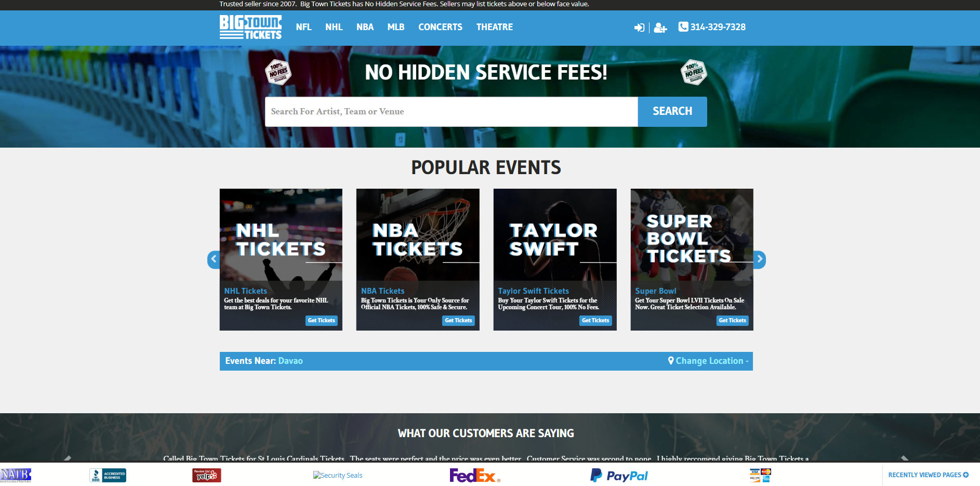This screenshot has width=980, height=486.
Task: Open the NHL Tickets title link
Action: (246, 291)
